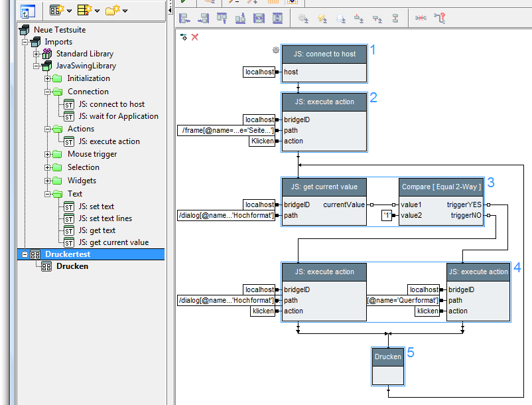532x405 pixels.
Task: Click the tree view window icon
Action: (28, 11)
